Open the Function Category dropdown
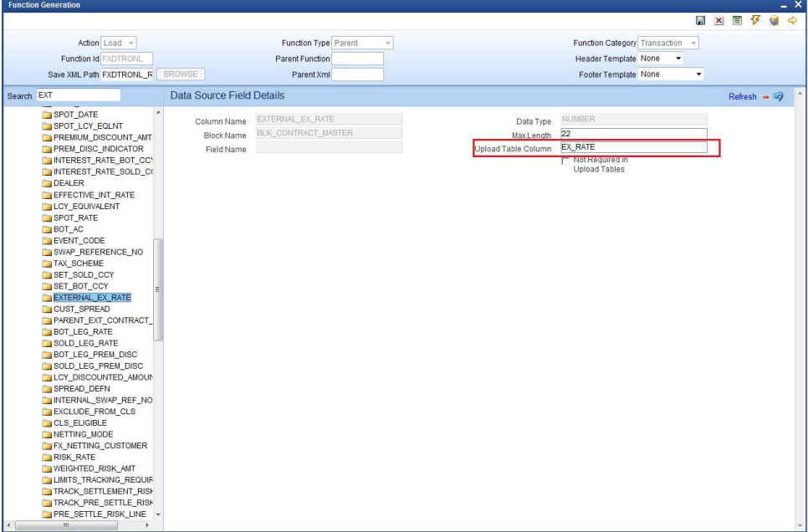Screen dimensions: 808x532 667,43
